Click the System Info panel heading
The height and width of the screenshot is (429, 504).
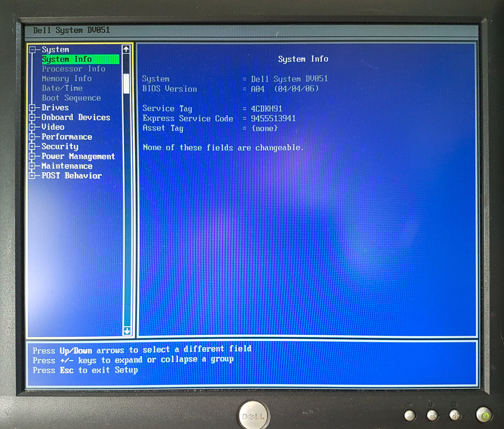click(x=303, y=59)
